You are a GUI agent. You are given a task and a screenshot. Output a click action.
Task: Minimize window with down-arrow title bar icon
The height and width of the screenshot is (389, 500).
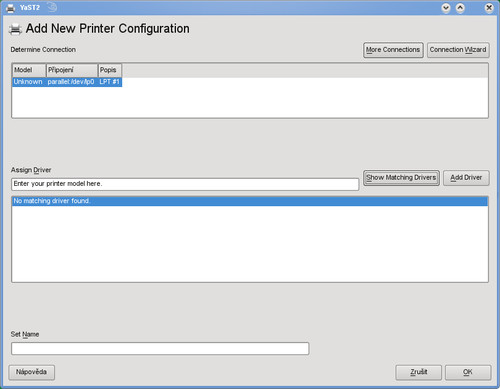[x=446, y=8]
